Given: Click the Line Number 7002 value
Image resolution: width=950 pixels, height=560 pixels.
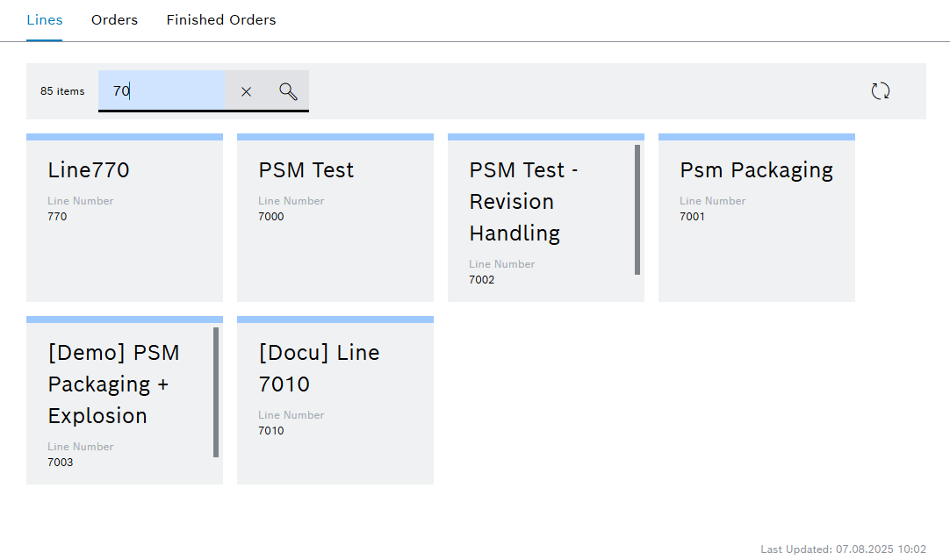Looking at the screenshot, I should pyautogui.click(x=482, y=279).
